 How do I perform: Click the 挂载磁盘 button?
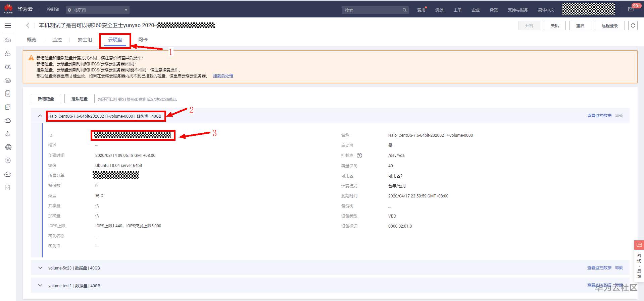click(x=80, y=99)
